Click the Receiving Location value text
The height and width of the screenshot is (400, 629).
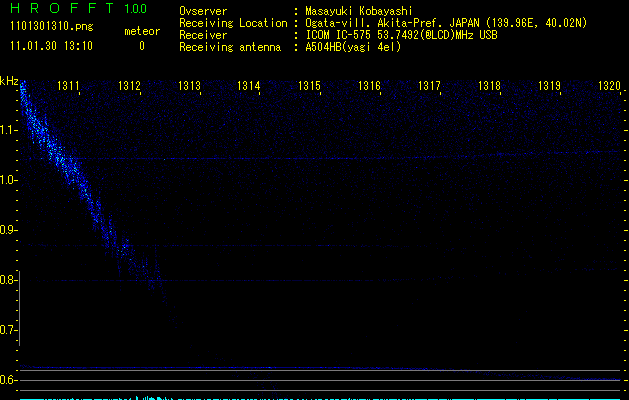[x=446, y=23]
